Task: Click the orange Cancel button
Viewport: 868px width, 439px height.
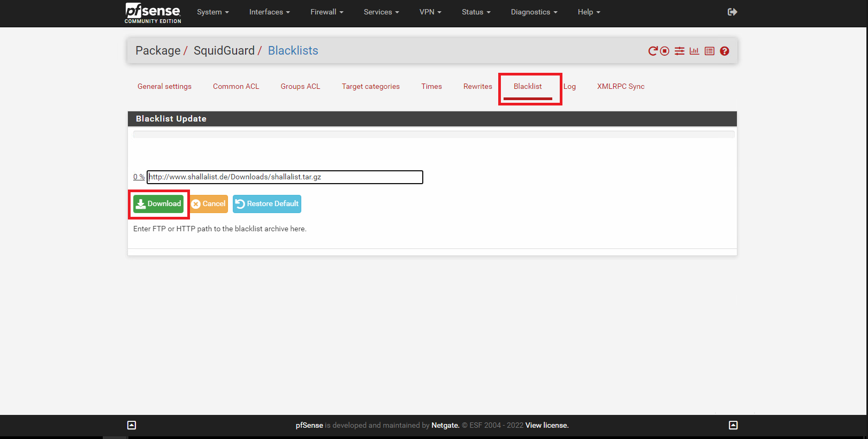Action: point(209,203)
